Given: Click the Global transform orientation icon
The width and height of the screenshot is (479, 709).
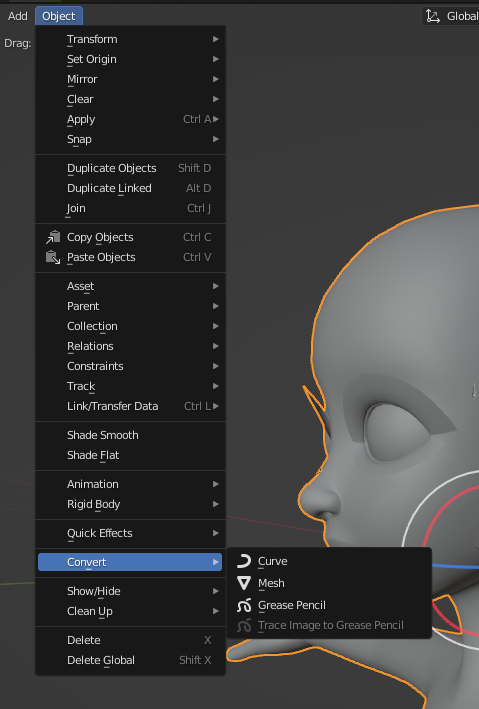Looking at the screenshot, I should [x=433, y=16].
